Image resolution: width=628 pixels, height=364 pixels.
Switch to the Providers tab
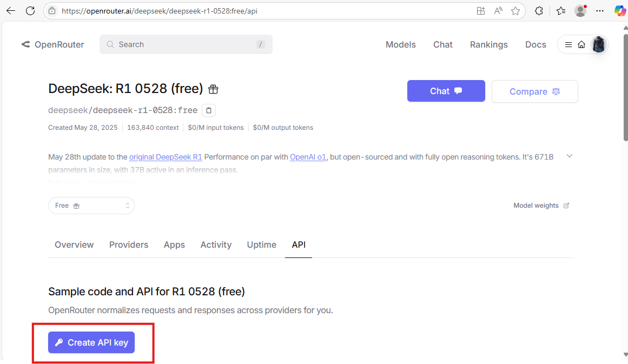129,244
